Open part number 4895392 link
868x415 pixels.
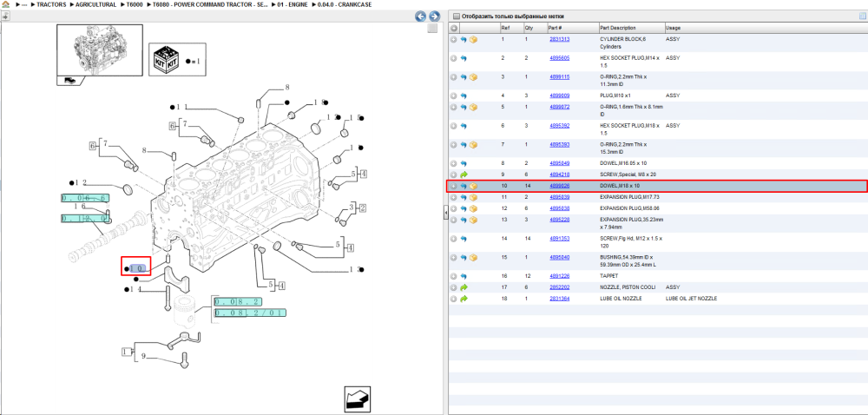pos(559,125)
